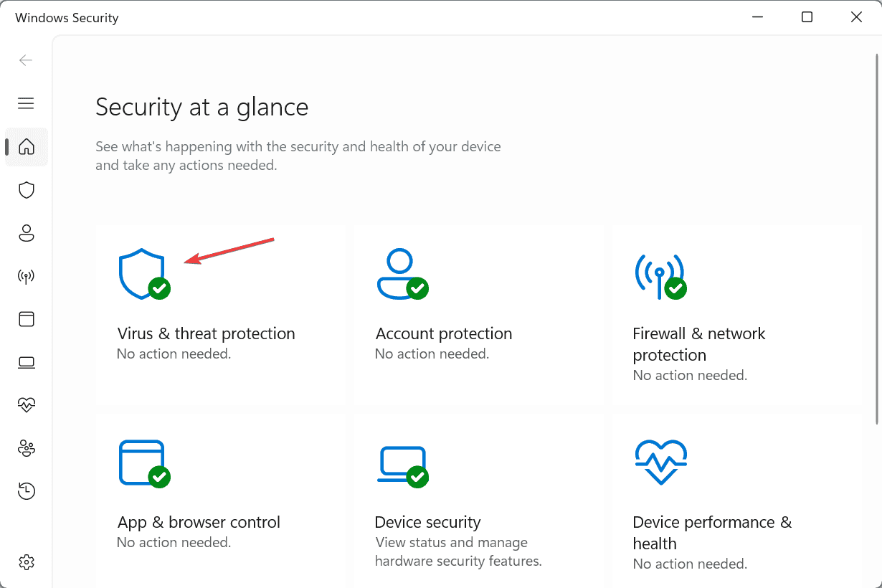Open the Virus & threat protection tile

(220, 316)
